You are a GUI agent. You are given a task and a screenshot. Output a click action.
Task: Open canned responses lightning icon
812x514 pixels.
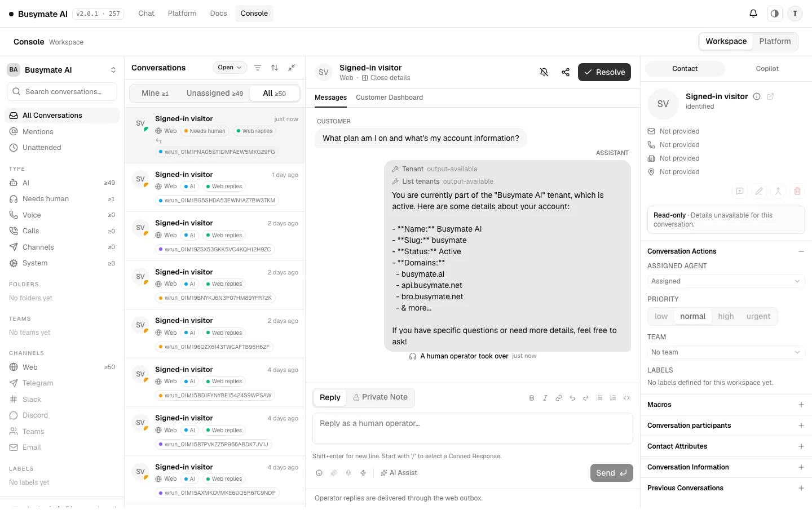(x=363, y=473)
